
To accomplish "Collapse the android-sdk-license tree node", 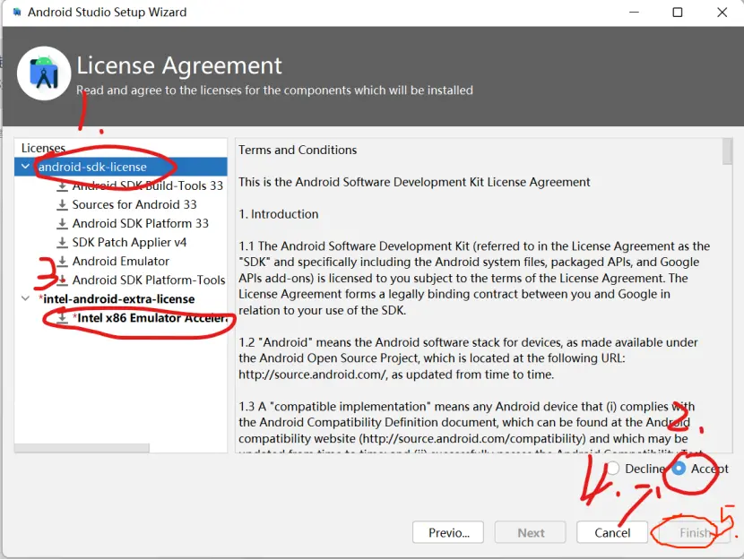I will (24, 167).
